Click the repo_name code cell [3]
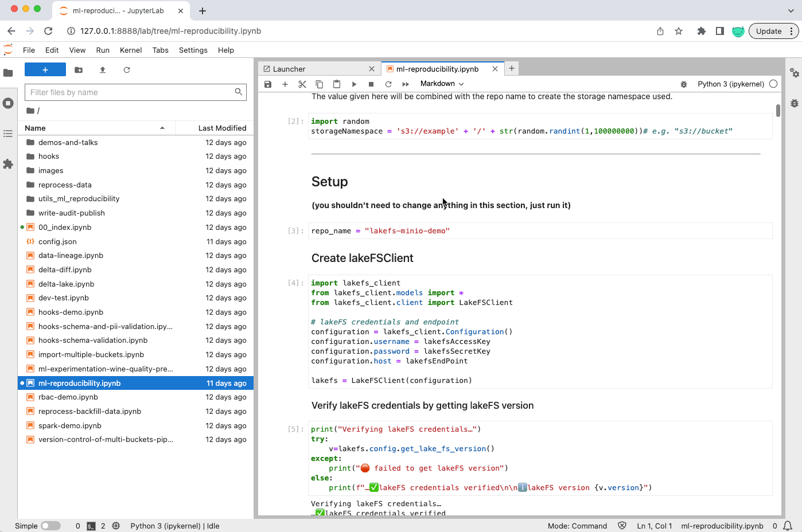This screenshot has width=802, height=532. (540, 230)
